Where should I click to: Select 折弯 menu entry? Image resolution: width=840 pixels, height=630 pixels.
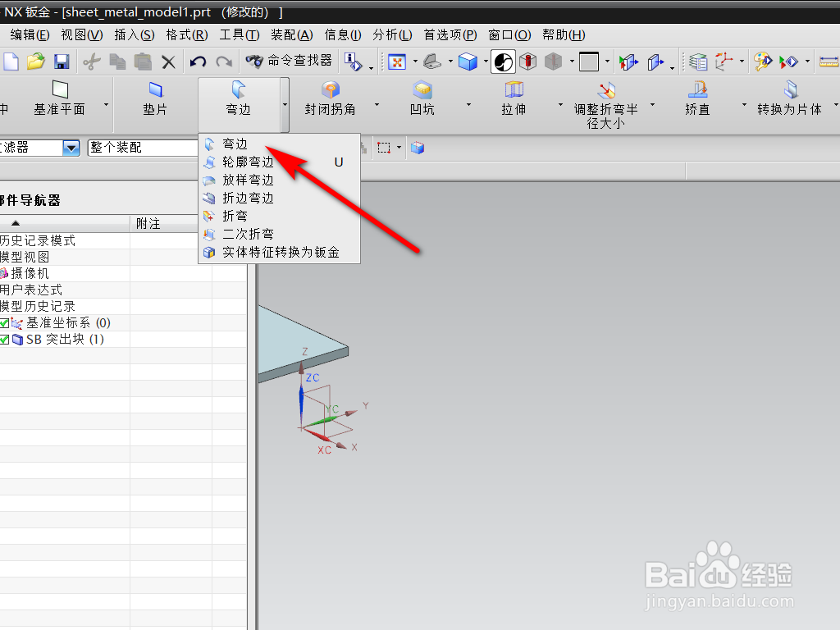(x=279, y=216)
